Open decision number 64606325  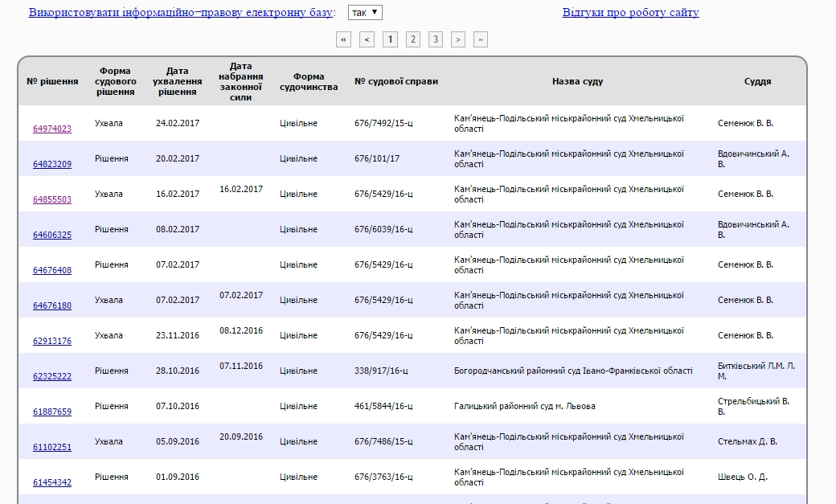tap(52, 235)
